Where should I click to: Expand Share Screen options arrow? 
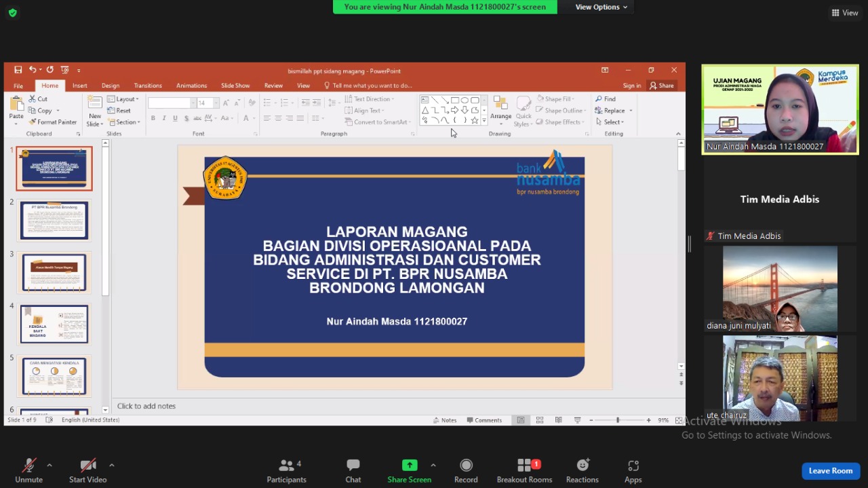433,465
